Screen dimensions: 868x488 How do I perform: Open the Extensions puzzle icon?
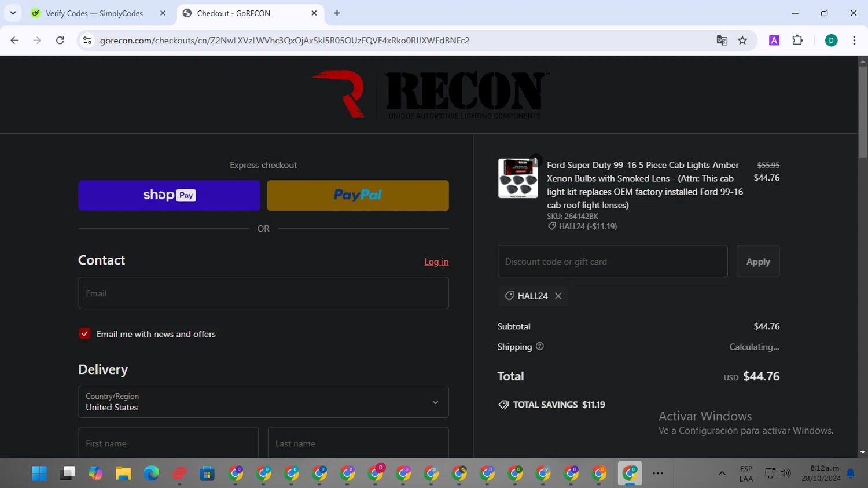(797, 41)
